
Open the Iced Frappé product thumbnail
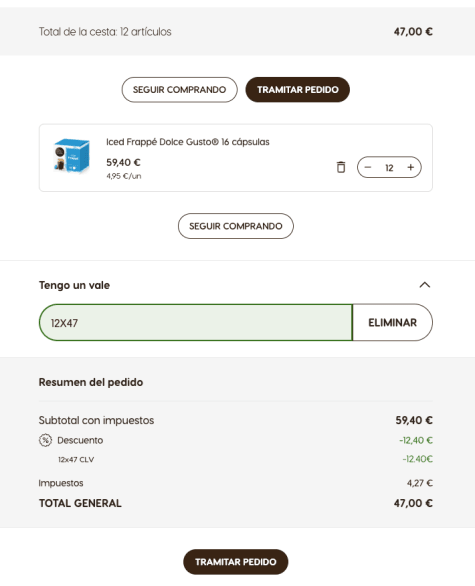pos(72,155)
